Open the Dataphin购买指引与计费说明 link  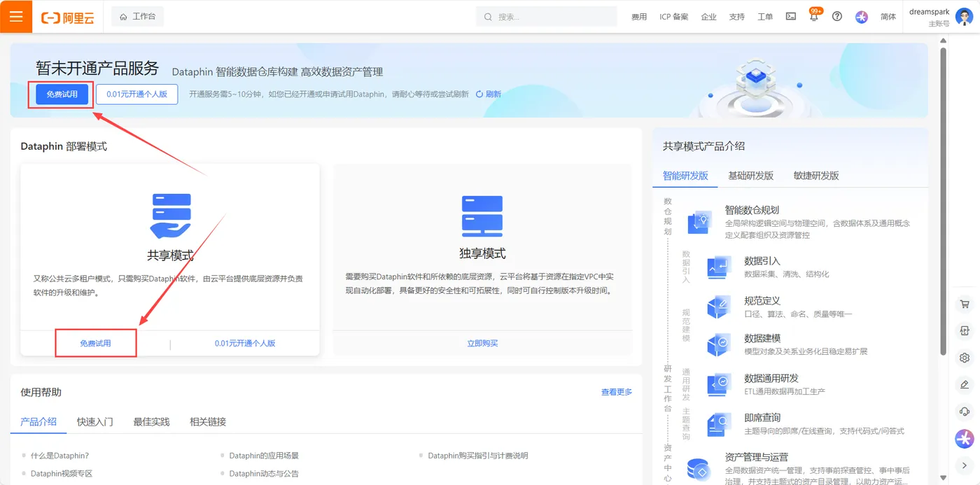pos(478,456)
